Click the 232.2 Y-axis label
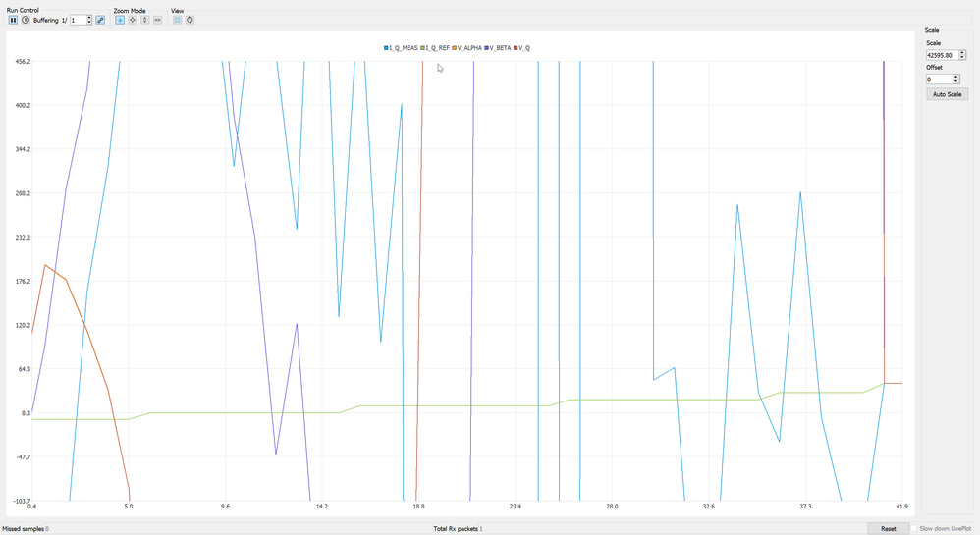 click(x=24, y=238)
